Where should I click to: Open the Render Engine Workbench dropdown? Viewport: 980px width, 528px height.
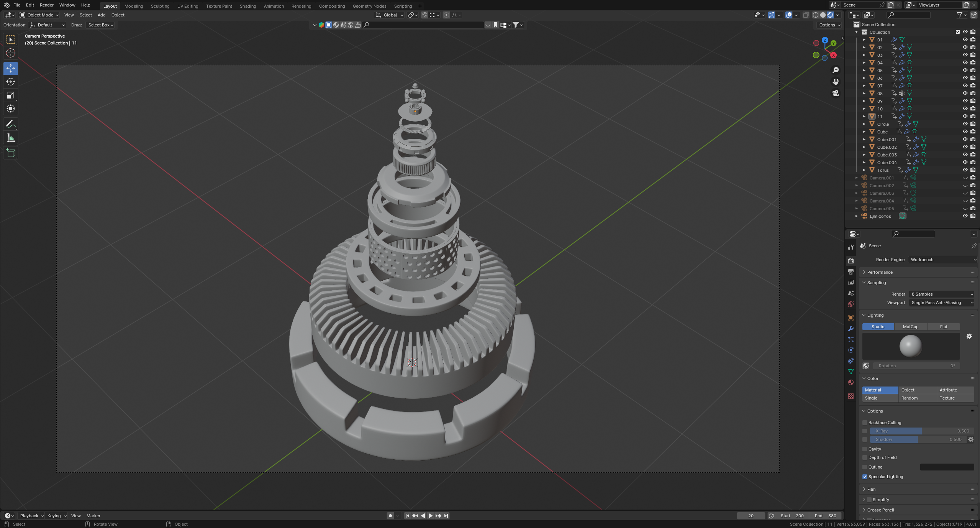[942, 260]
